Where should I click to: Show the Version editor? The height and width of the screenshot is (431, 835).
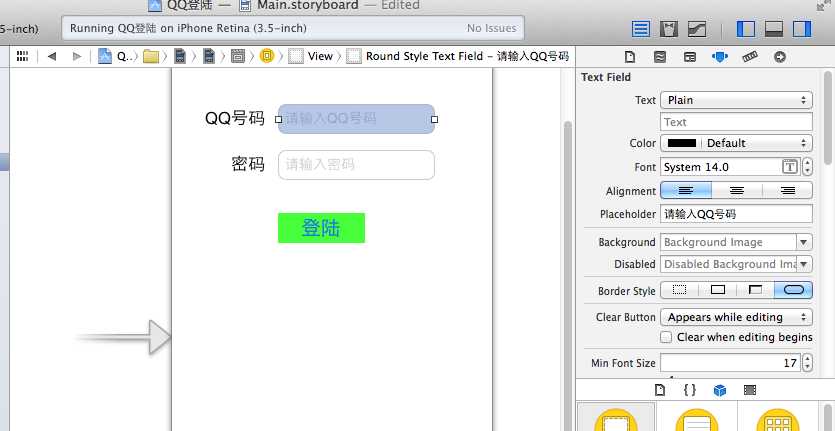pos(697,29)
